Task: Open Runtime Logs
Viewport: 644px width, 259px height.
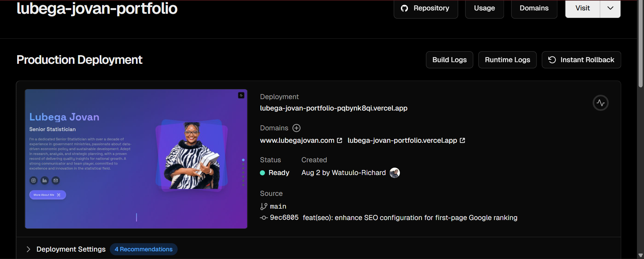Action: [507, 60]
